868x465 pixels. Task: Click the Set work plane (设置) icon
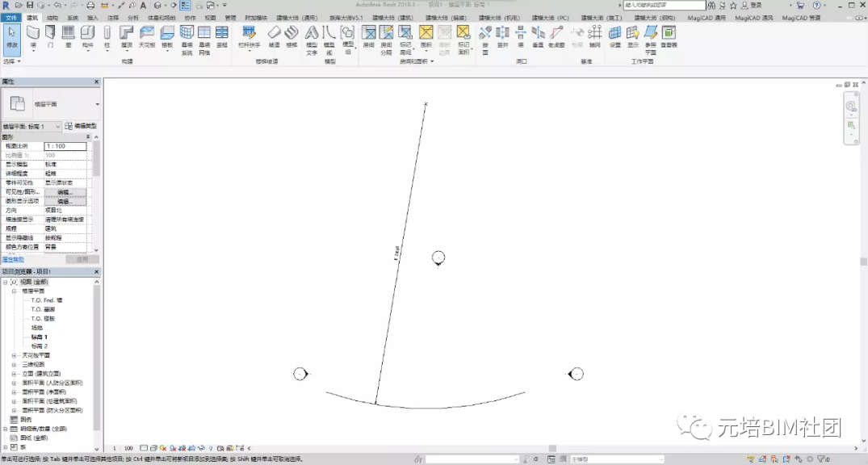pos(615,36)
